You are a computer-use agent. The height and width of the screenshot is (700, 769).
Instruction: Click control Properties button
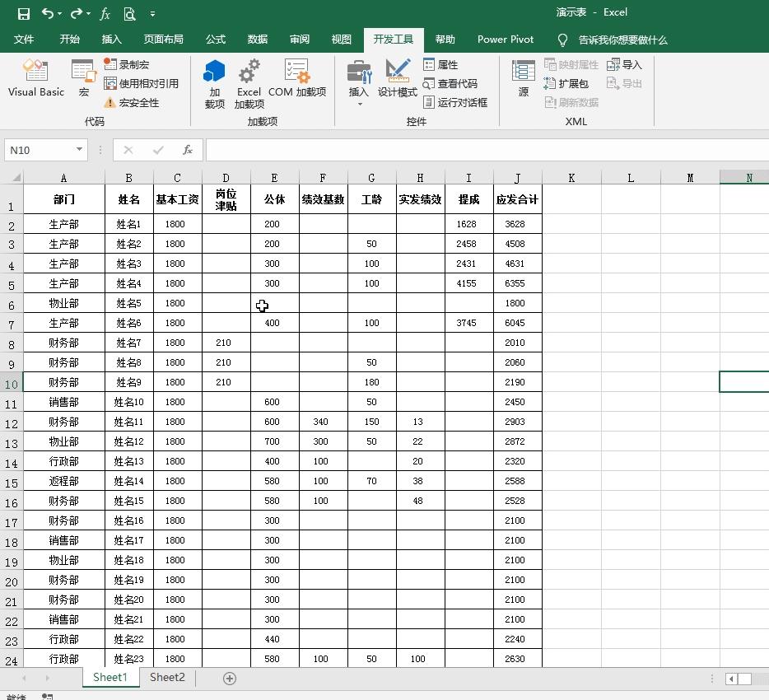pos(440,64)
